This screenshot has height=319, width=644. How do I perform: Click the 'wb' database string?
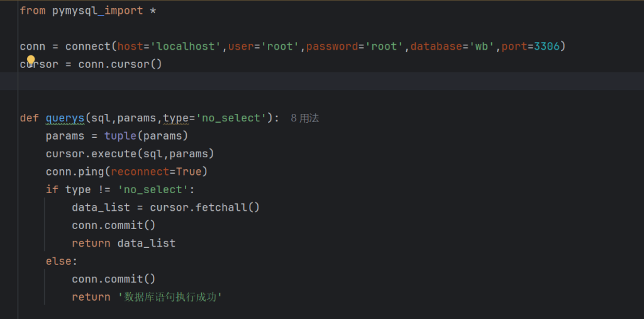(x=482, y=46)
